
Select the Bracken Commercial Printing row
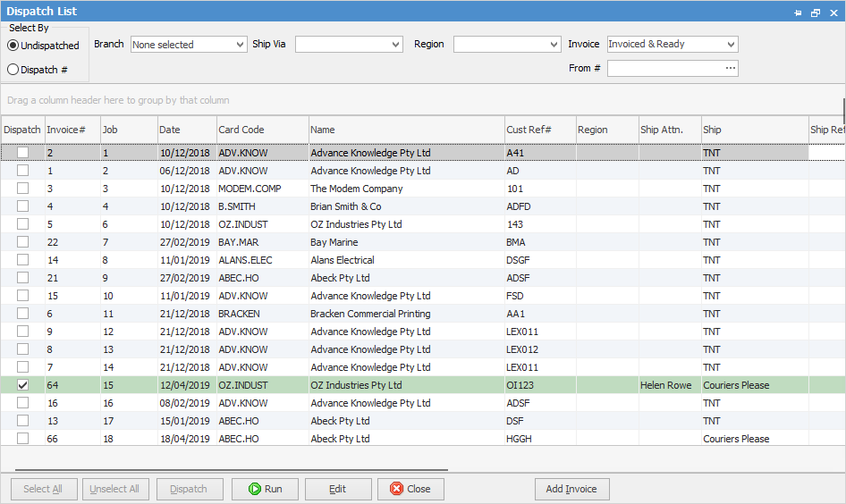coord(370,314)
